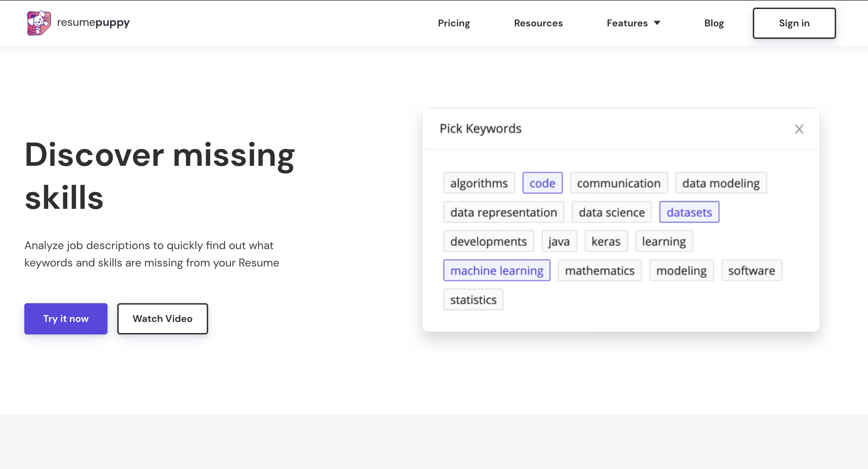Click the Features dropdown arrow
The height and width of the screenshot is (469, 868).
click(657, 23)
